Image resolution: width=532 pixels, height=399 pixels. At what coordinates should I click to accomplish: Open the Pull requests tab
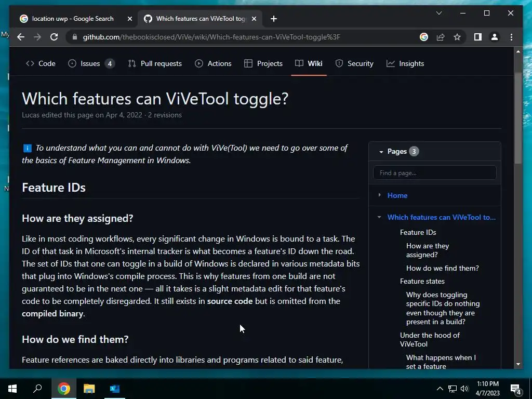pyautogui.click(x=155, y=63)
